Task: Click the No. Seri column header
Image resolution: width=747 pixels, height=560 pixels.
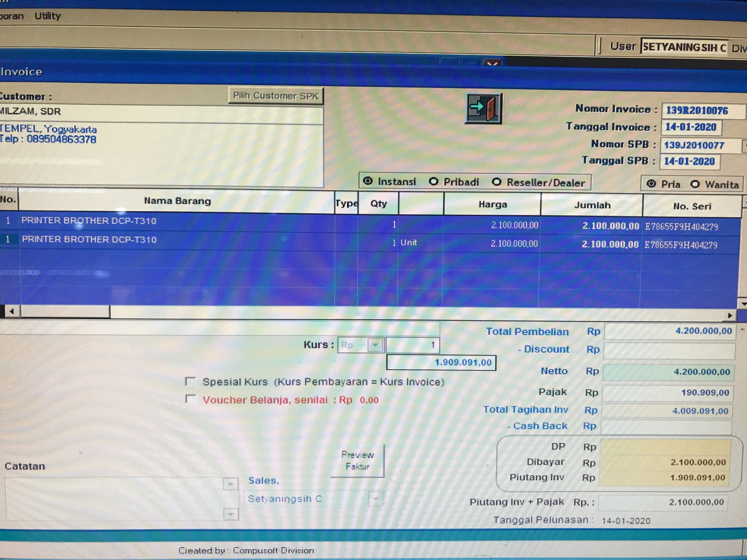Action: click(x=692, y=206)
